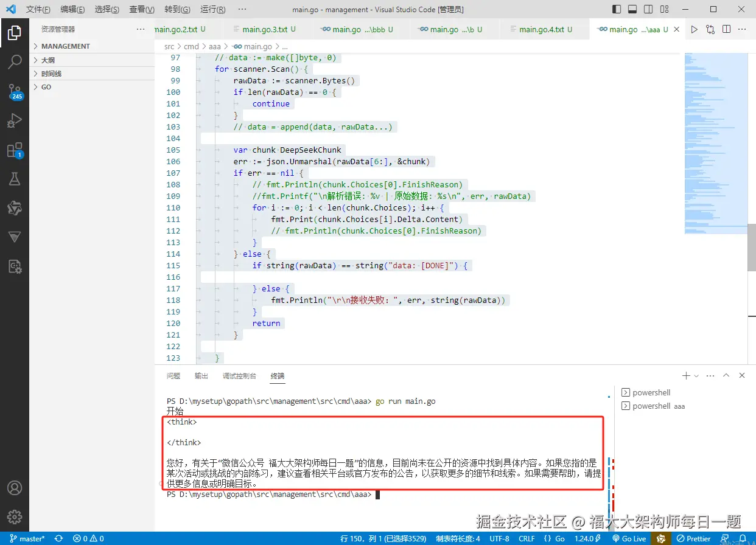Open Source Control view with 245 badge
The height and width of the screenshot is (545, 756).
(x=15, y=91)
